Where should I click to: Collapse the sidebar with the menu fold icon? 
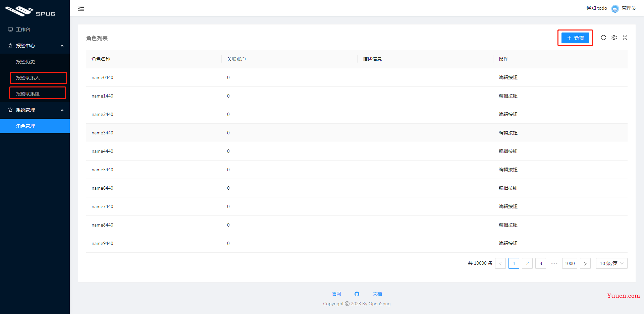tap(81, 8)
